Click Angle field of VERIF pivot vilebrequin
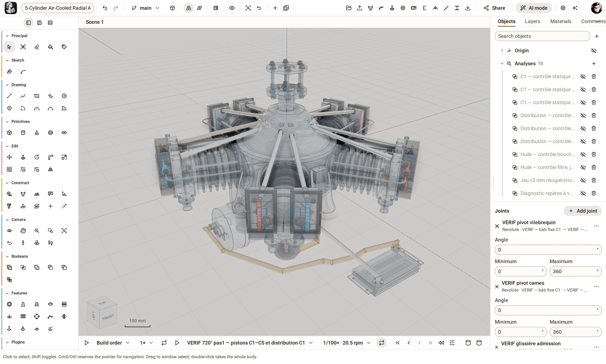This screenshot has height=364, width=606. 548,250
